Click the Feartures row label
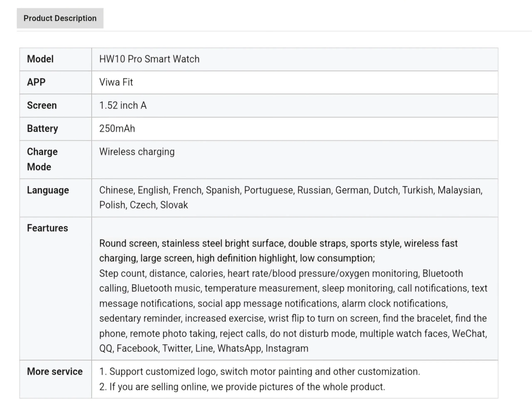 click(x=47, y=228)
